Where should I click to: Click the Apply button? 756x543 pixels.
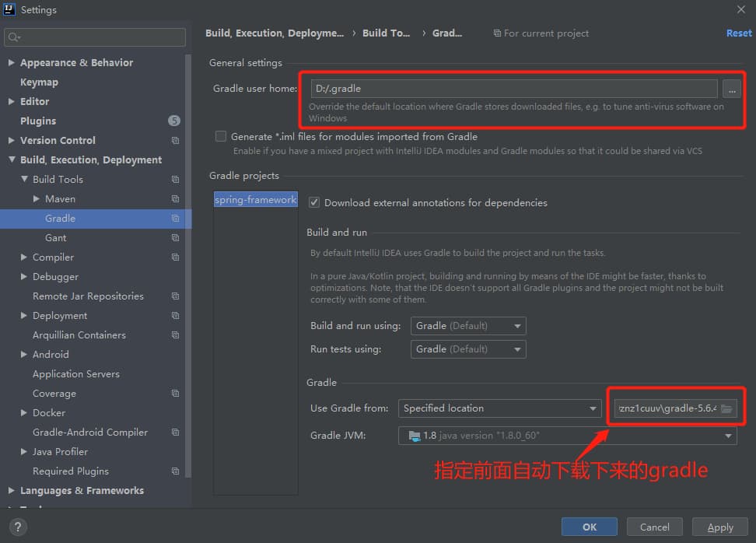pyautogui.click(x=720, y=527)
